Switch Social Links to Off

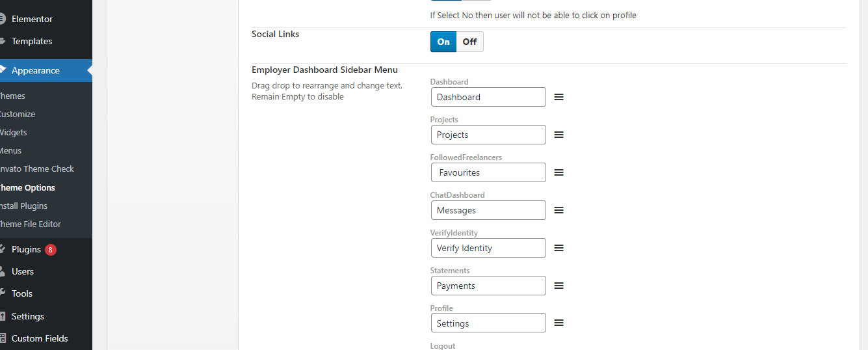pos(469,42)
